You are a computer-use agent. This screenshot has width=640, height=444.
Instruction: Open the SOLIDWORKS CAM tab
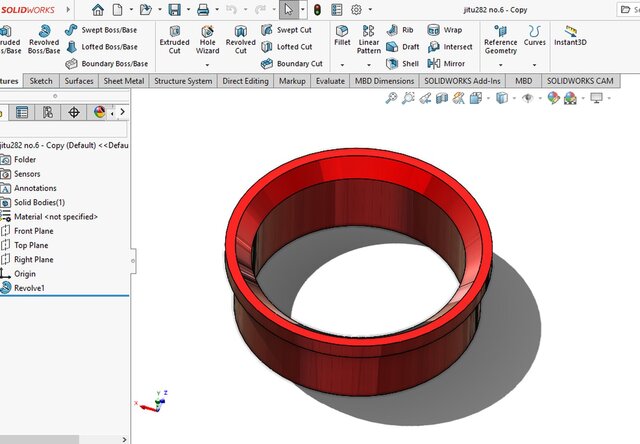(x=580, y=81)
